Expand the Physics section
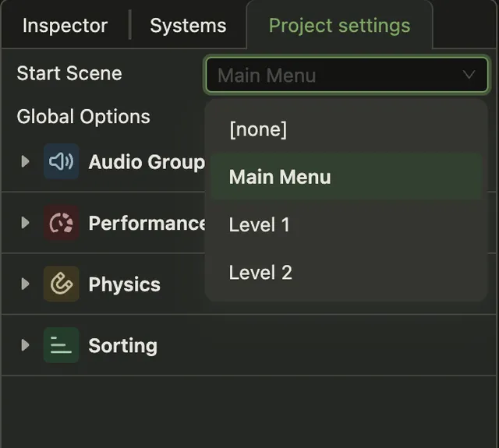The image size is (499, 448). pos(25,284)
